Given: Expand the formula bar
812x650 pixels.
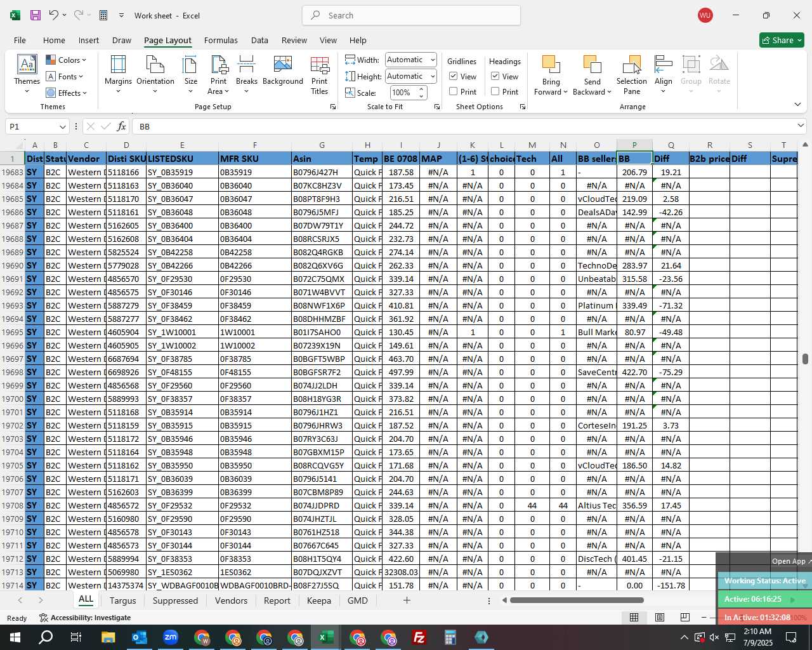Looking at the screenshot, I should click(801, 126).
